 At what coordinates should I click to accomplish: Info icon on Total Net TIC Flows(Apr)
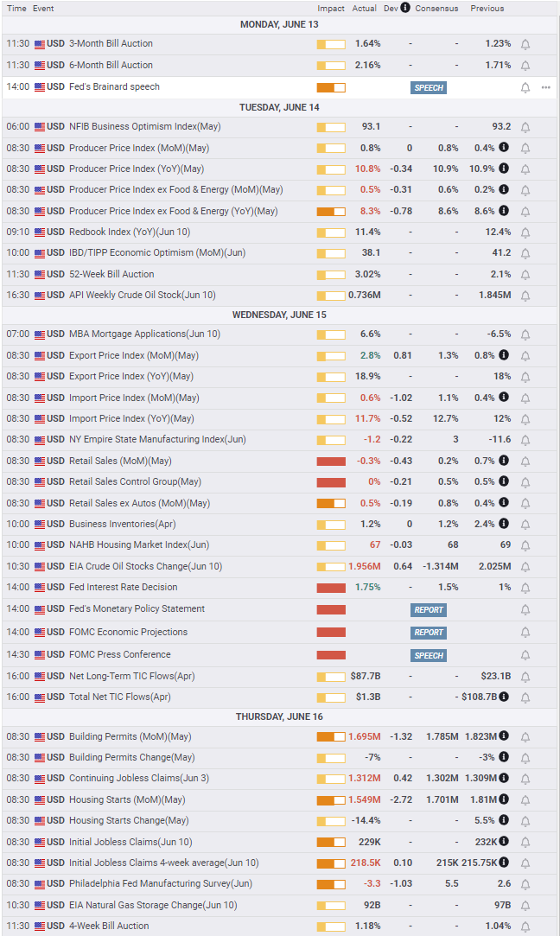click(504, 697)
